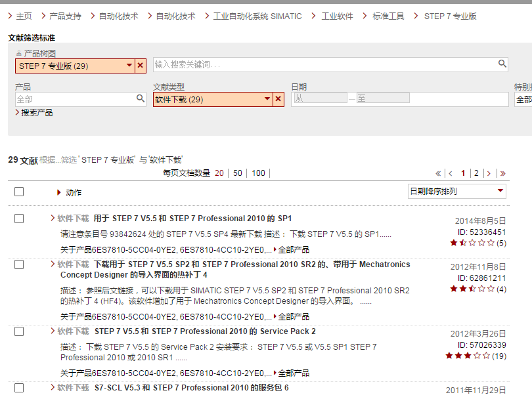Tick the select-all checkbox beside 动作
The width and height of the screenshot is (532, 399).
(x=19, y=192)
